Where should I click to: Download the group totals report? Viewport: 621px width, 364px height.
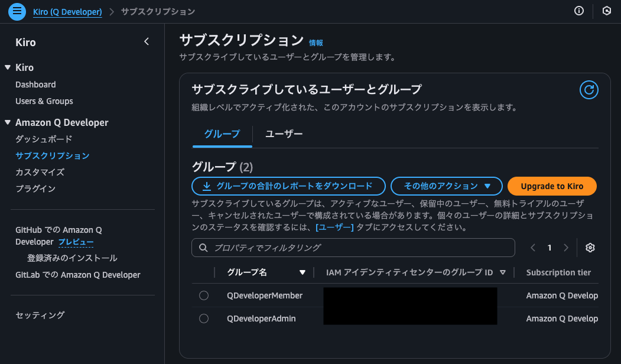tap(288, 186)
